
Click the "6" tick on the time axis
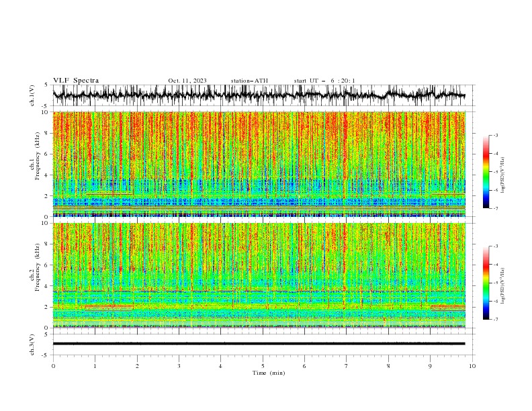pos(304,366)
